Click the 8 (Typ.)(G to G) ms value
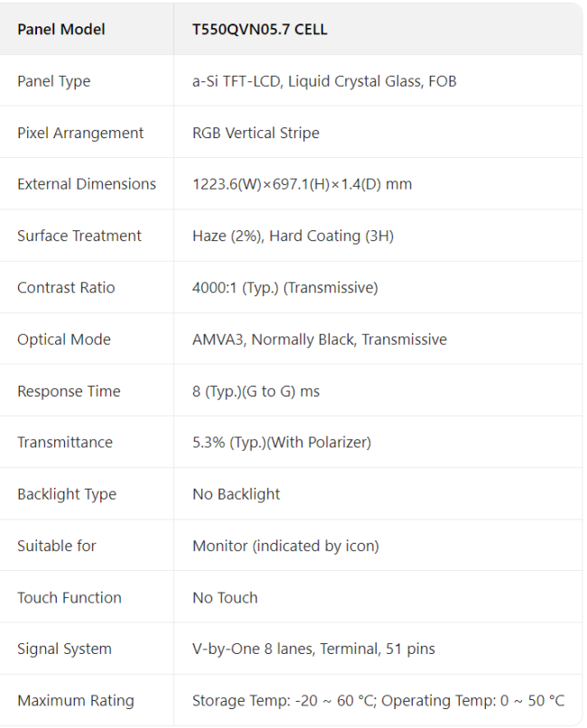The image size is (587, 728). pyautogui.click(x=256, y=391)
